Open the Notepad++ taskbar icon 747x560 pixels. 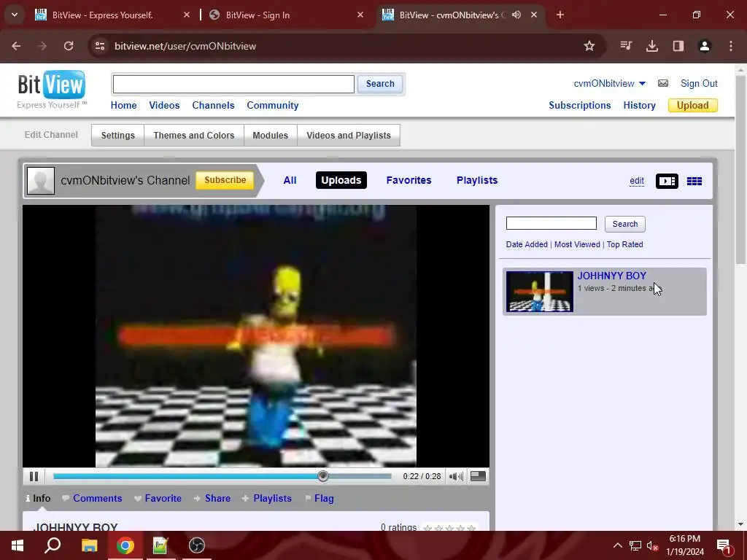pos(160,545)
